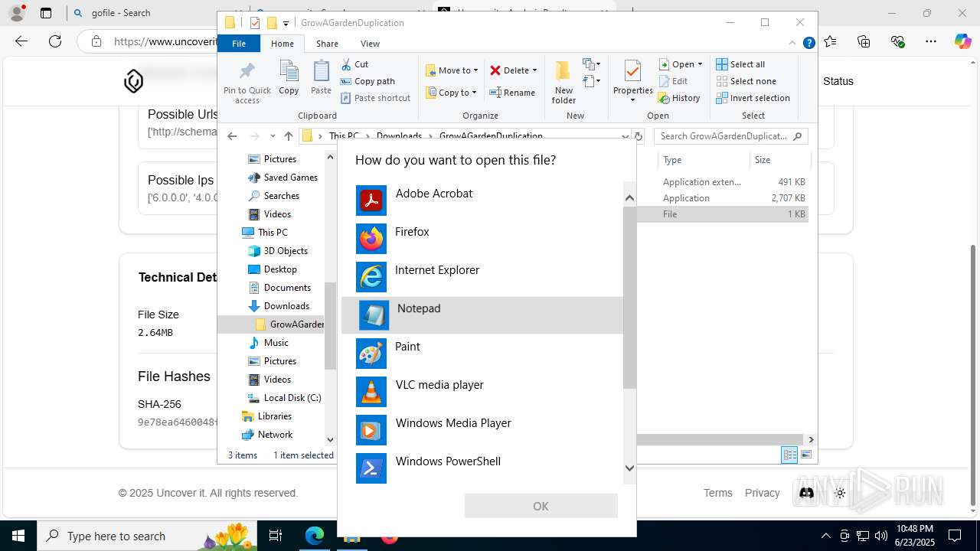This screenshot has height=551, width=980.
Task: Click Paste shortcut in the ribbon
Action: [x=376, y=98]
